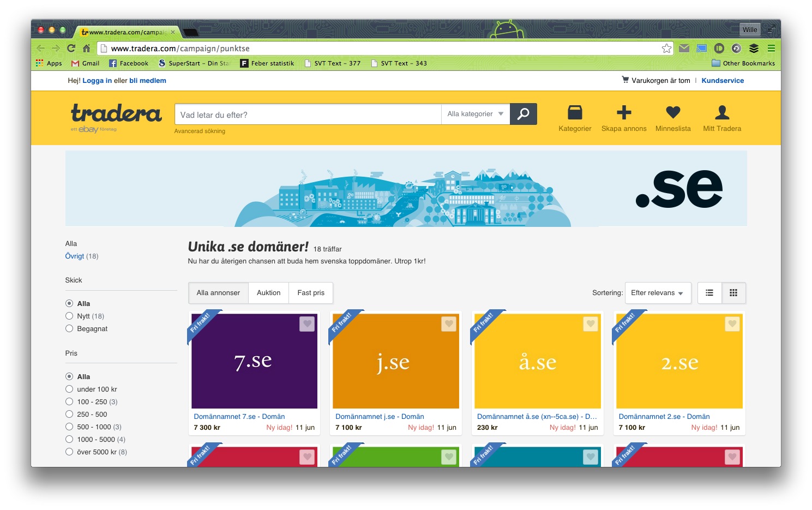Switch to grid view icon
The height and width of the screenshot is (510, 812).
(x=733, y=293)
